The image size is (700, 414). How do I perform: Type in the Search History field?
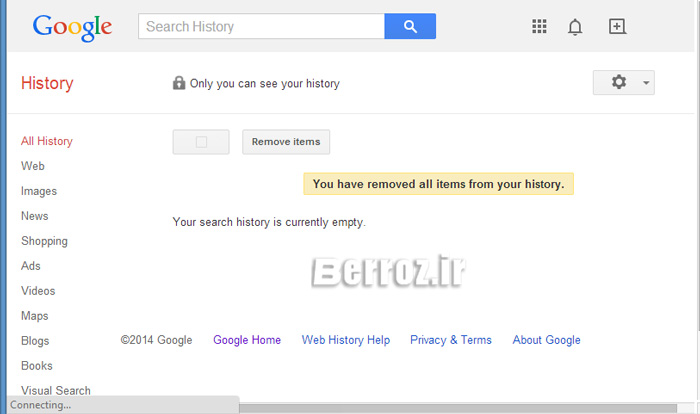click(261, 27)
